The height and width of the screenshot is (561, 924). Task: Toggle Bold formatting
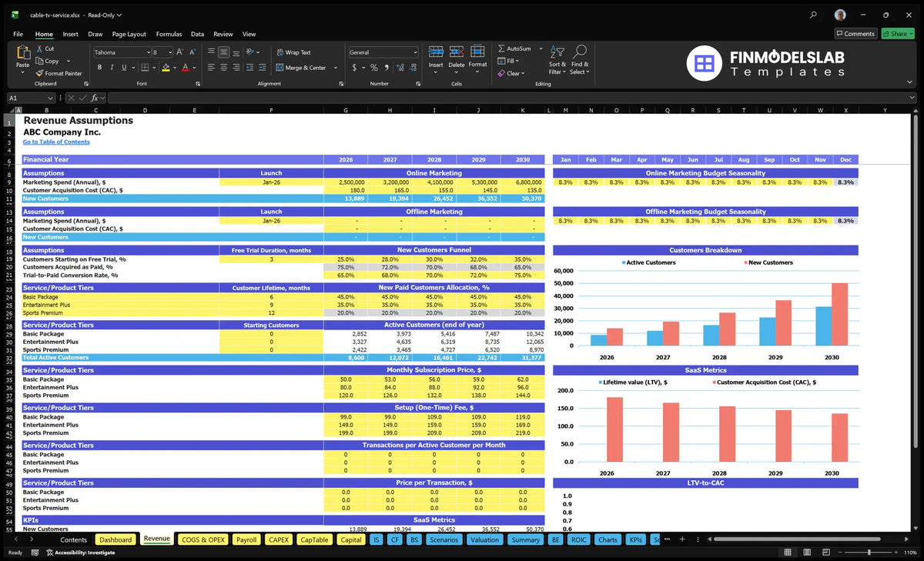pyautogui.click(x=99, y=68)
